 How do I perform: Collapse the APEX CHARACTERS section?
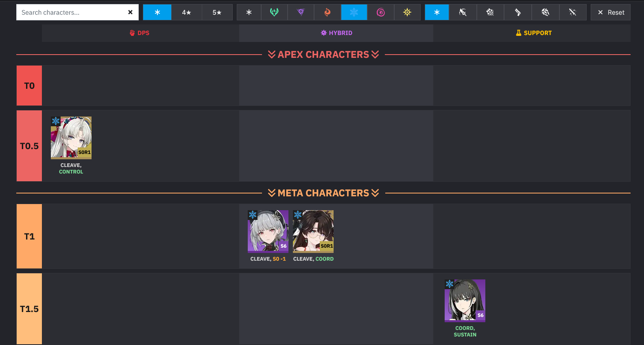tap(323, 55)
